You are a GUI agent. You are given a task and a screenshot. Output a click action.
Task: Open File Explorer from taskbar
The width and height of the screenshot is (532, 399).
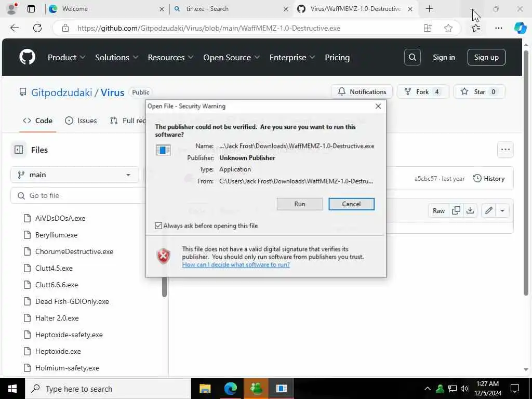click(x=205, y=389)
